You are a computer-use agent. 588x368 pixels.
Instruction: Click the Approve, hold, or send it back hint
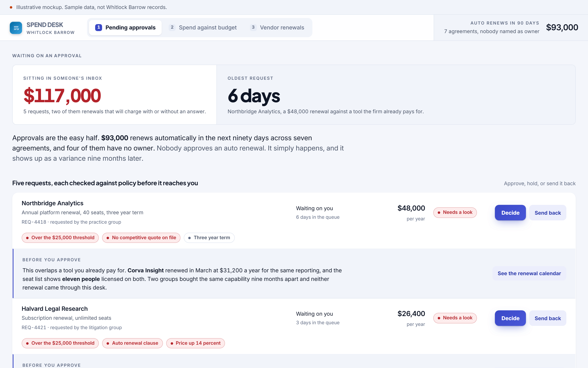540,184
